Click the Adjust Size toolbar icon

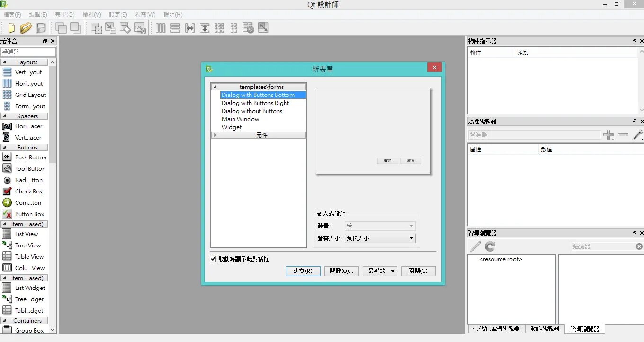[263, 28]
